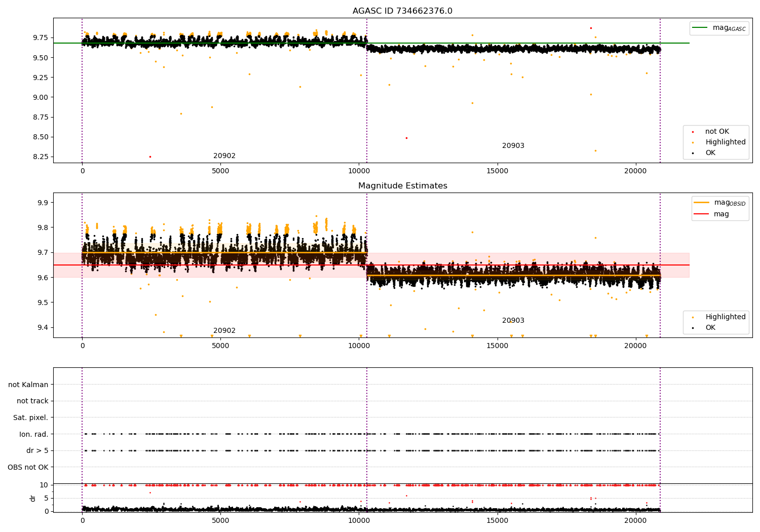Image resolution: width=760 pixels, height=532 pixels.
Task: Click the 'not track' row label
Action: coord(32,401)
